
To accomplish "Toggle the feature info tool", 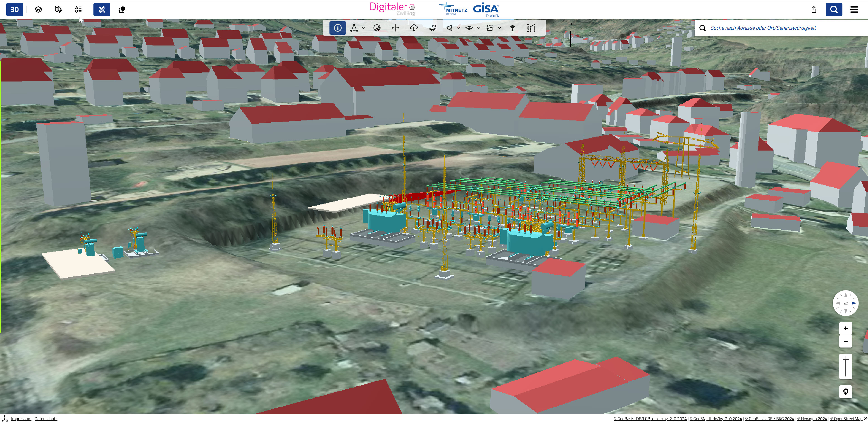I will tap(338, 28).
